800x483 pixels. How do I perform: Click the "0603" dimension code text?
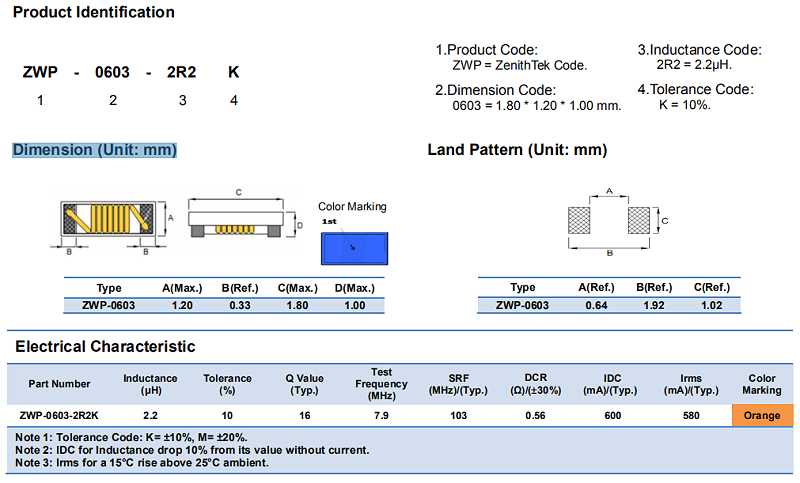[x=112, y=72]
